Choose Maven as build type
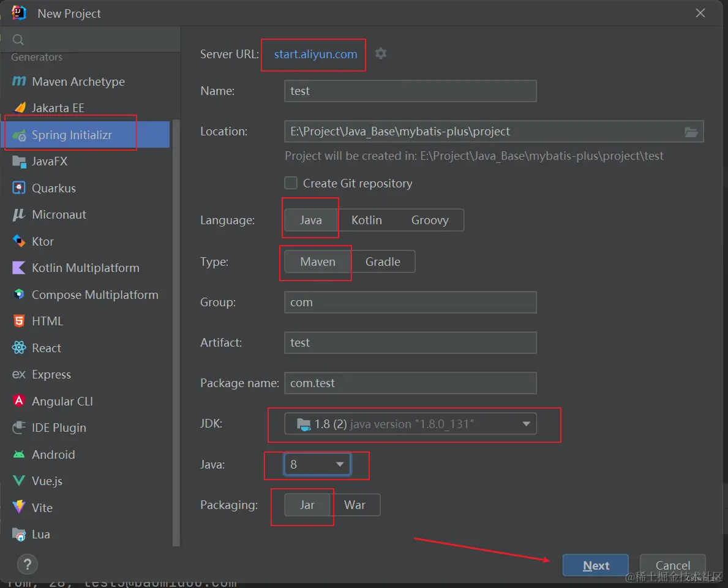Screen dimensions: 728x588 click(x=318, y=262)
